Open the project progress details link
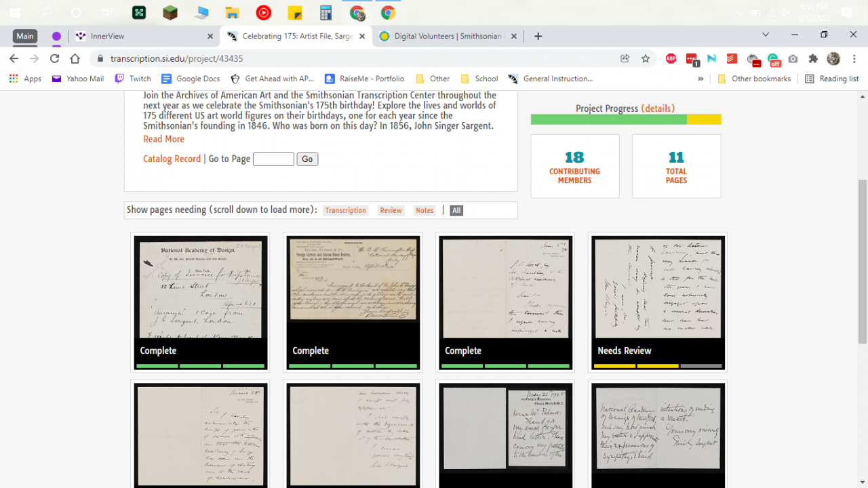 pos(658,108)
